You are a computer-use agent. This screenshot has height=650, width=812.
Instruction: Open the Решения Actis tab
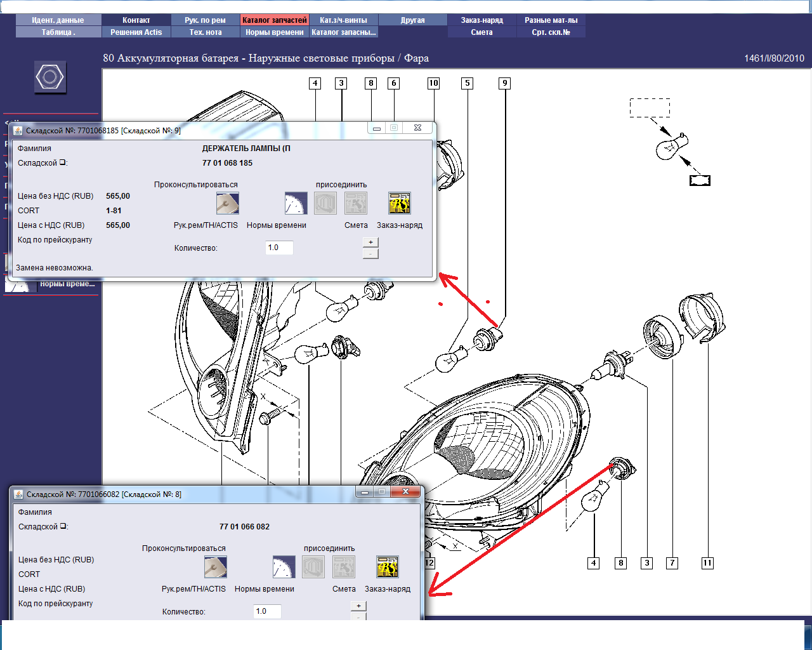[136, 32]
